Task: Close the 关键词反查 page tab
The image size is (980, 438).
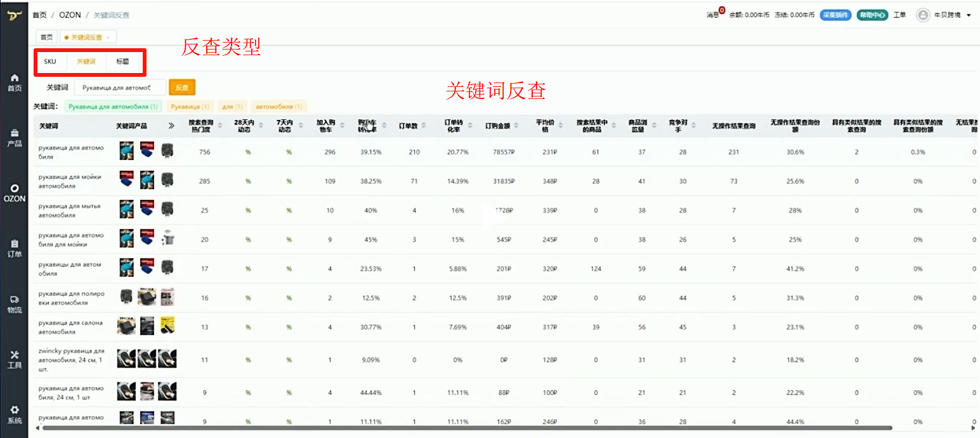Action: click(x=108, y=37)
